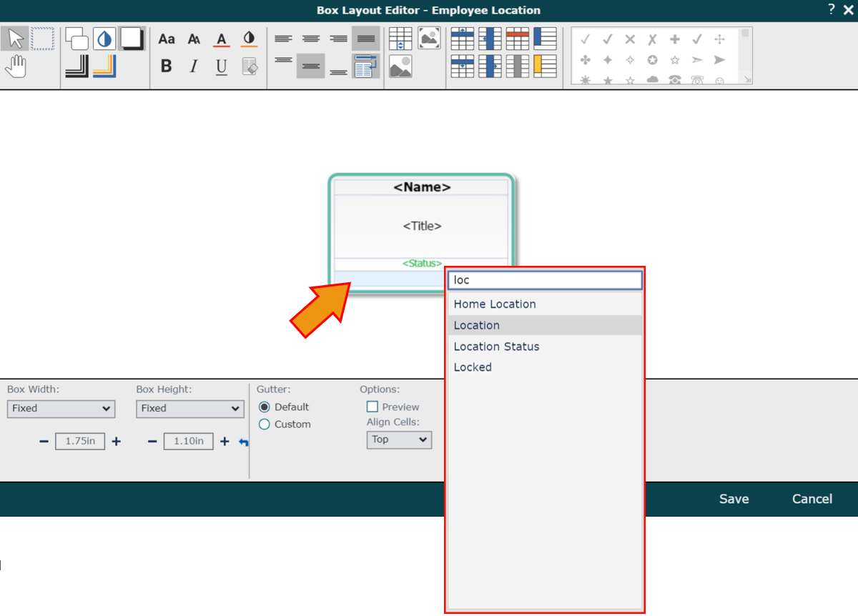Set vertical alignment to bottom
Viewport: 858px width, 616px height.
338,71
